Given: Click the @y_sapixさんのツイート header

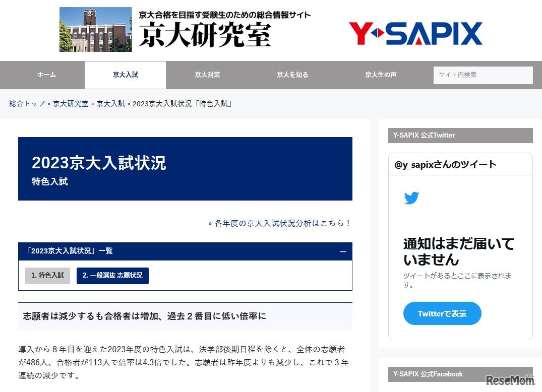Looking at the screenshot, I should click(x=445, y=164).
